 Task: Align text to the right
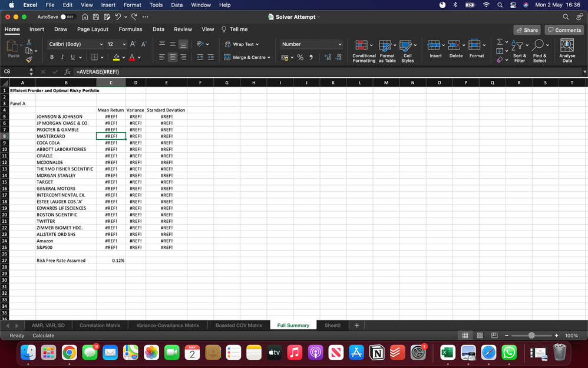coord(183,57)
